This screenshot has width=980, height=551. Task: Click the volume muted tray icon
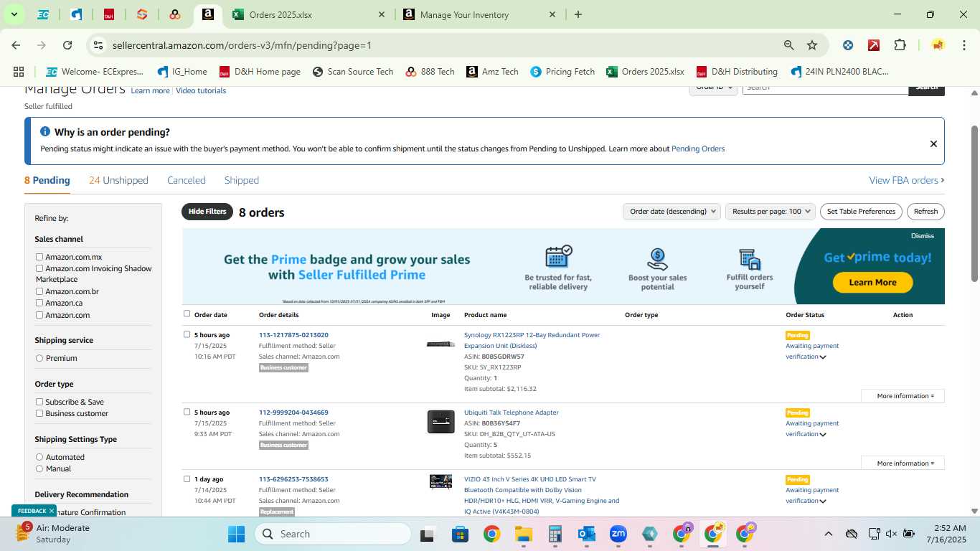coord(891,534)
